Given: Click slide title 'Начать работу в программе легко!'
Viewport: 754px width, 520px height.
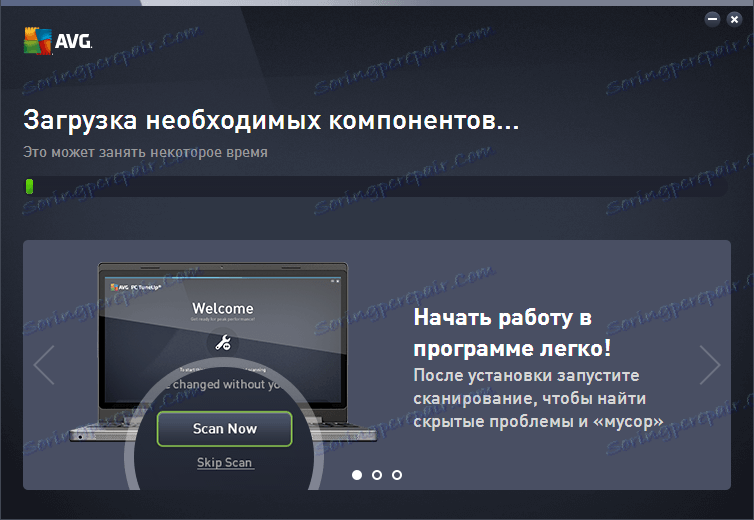Looking at the screenshot, I should tap(513, 333).
